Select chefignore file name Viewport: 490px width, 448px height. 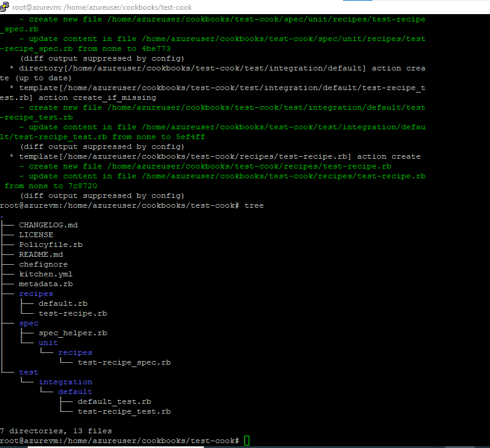[x=43, y=264]
